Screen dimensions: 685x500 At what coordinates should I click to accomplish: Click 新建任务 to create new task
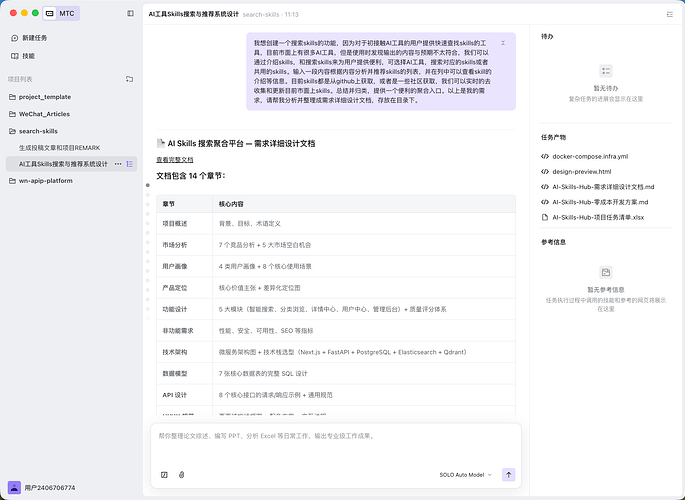pyautogui.click(x=33, y=38)
